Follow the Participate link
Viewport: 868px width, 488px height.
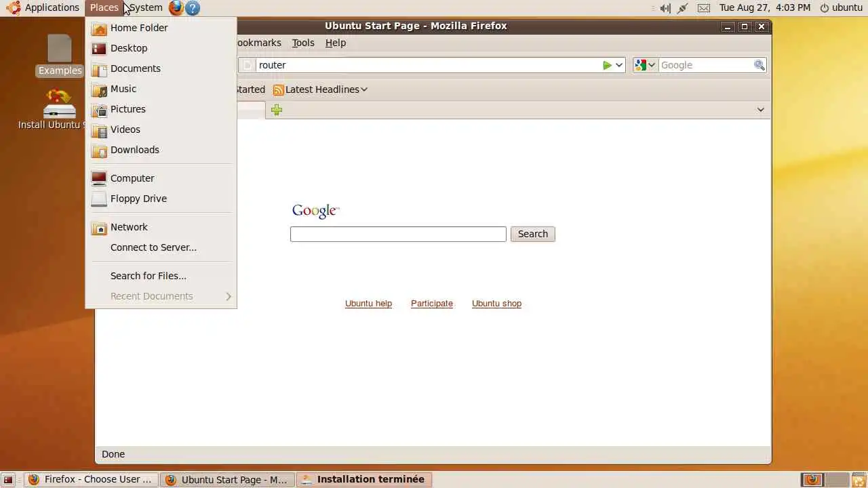point(432,304)
